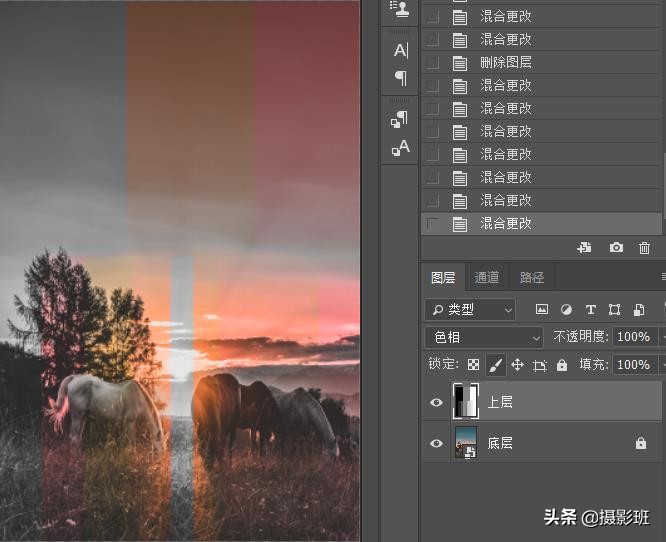Filter layers by shape layers icon
Image resolution: width=666 pixels, height=542 pixels.
[x=615, y=310]
